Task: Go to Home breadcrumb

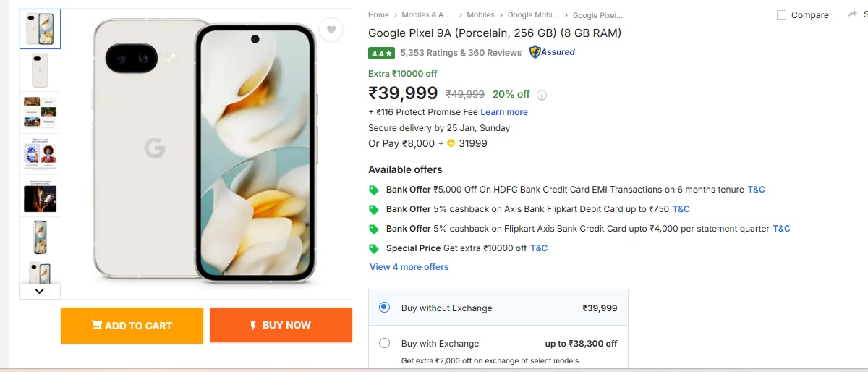Action: click(x=378, y=14)
